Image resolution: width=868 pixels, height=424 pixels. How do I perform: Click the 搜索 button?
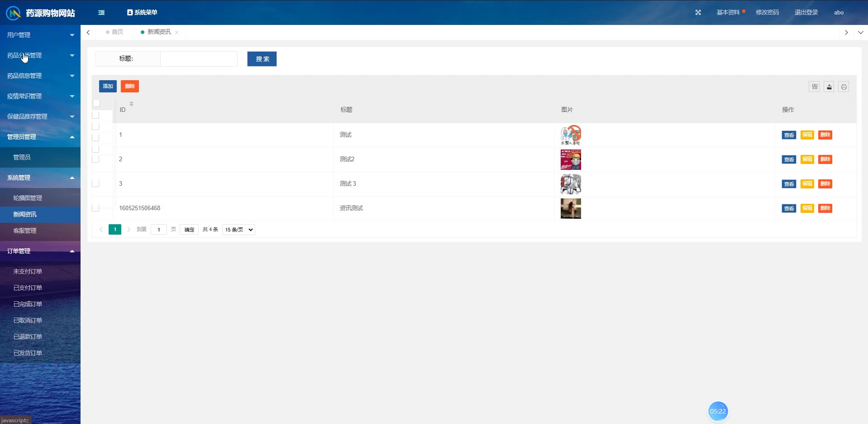262,59
